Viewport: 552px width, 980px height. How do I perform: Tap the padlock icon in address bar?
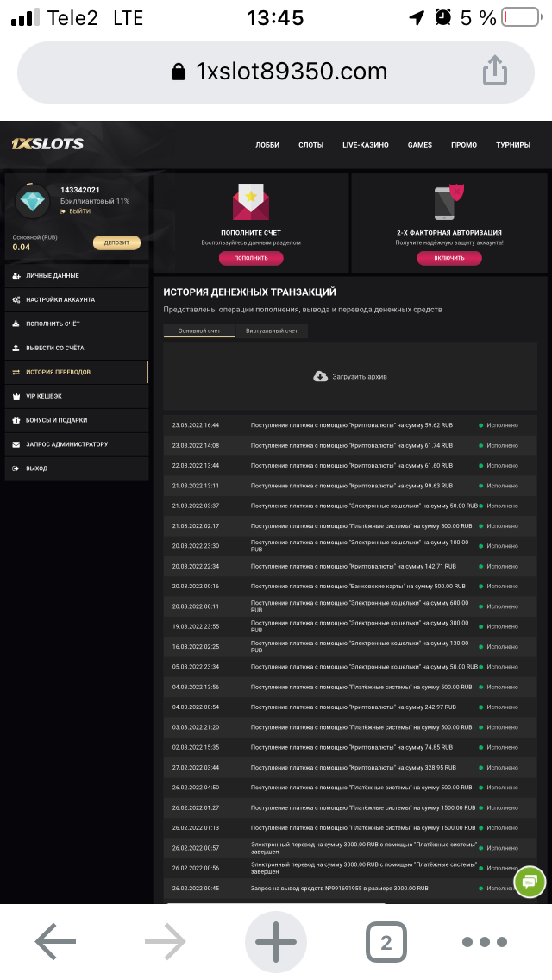[179, 72]
